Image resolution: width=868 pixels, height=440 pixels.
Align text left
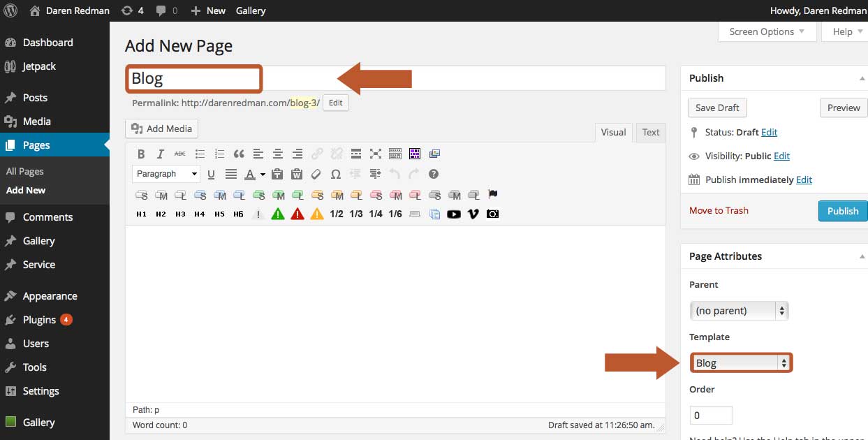258,154
